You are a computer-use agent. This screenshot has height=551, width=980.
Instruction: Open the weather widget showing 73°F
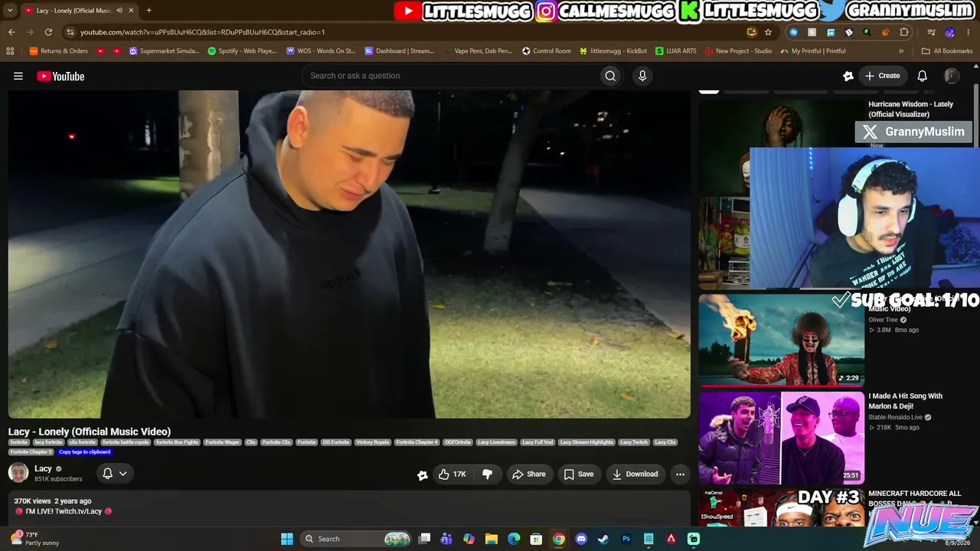pos(34,539)
